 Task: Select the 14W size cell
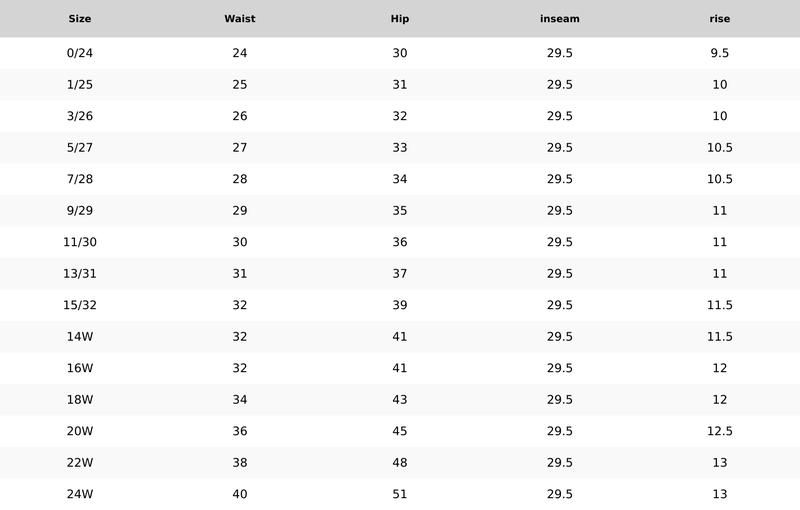tap(80, 337)
